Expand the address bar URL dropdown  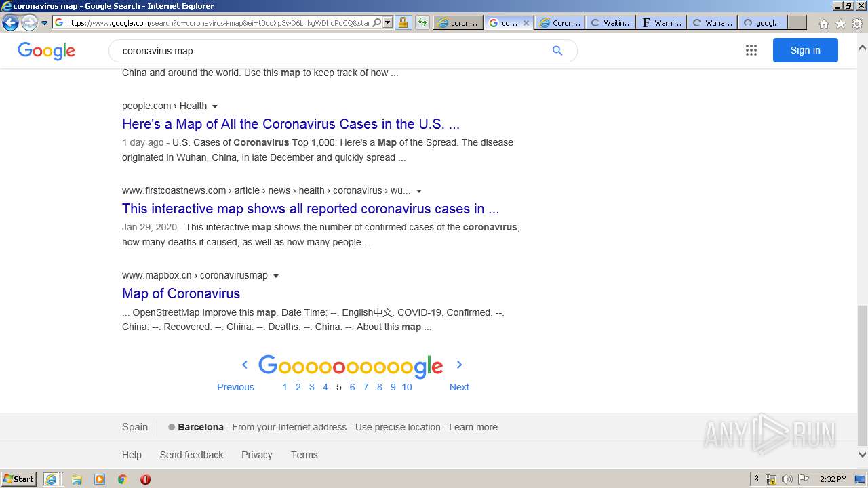click(x=388, y=22)
